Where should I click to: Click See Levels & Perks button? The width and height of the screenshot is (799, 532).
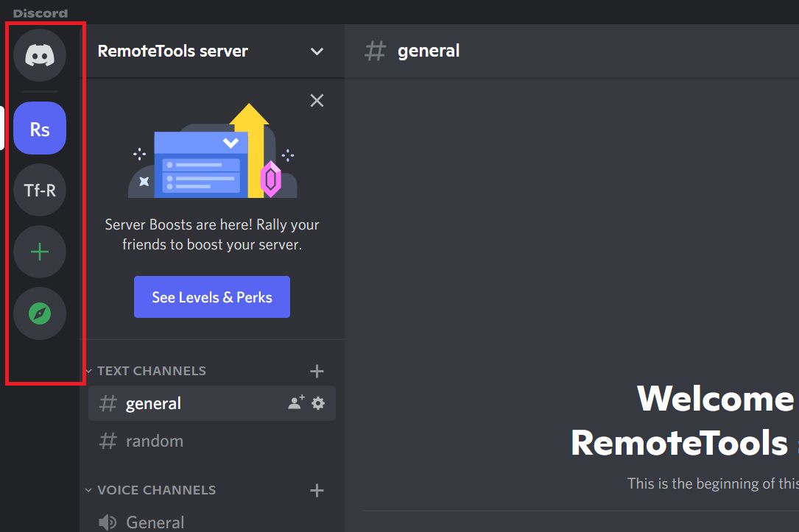point(212,297)
